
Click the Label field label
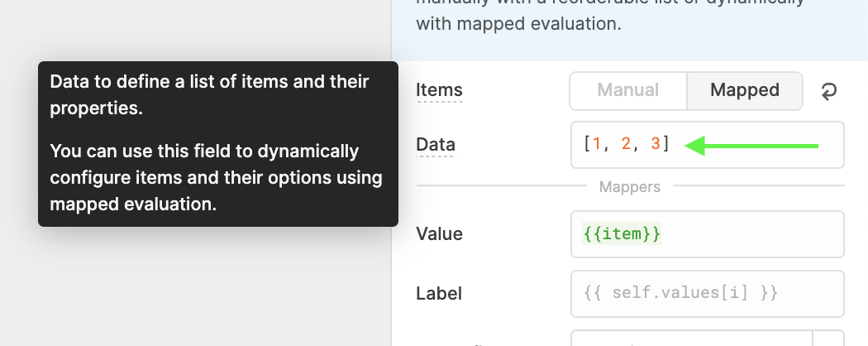click(x=439, y=293)
